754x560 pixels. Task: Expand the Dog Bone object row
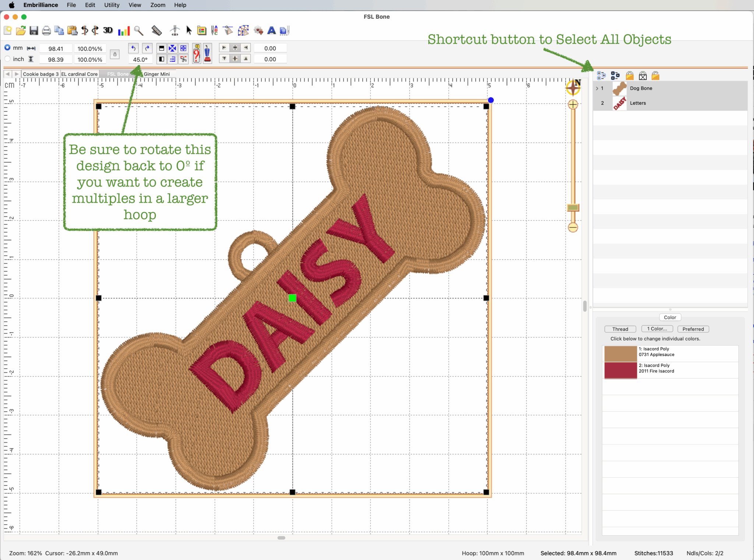point(597,88)
